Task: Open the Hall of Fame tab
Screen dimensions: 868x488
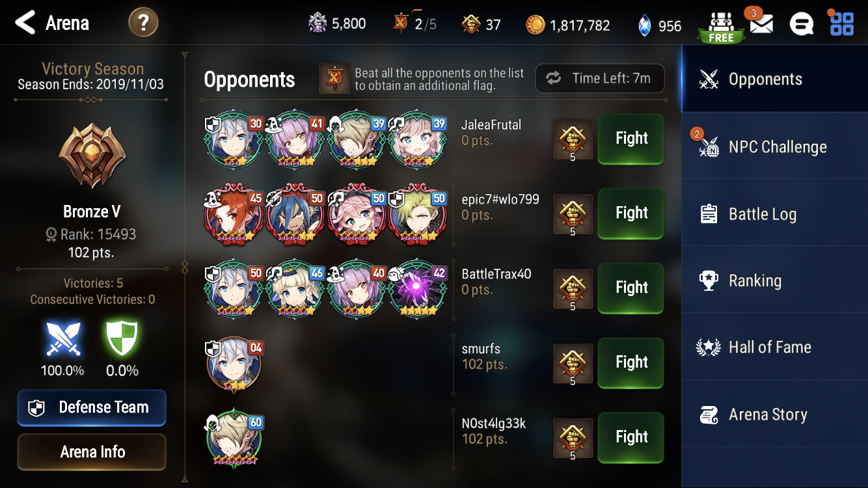Action: click(774, 347)
